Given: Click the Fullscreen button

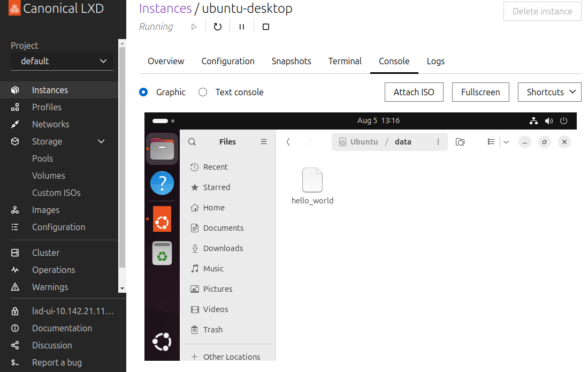Looking at the screenshot, I should pyautogui.click(x=480, y=92).
